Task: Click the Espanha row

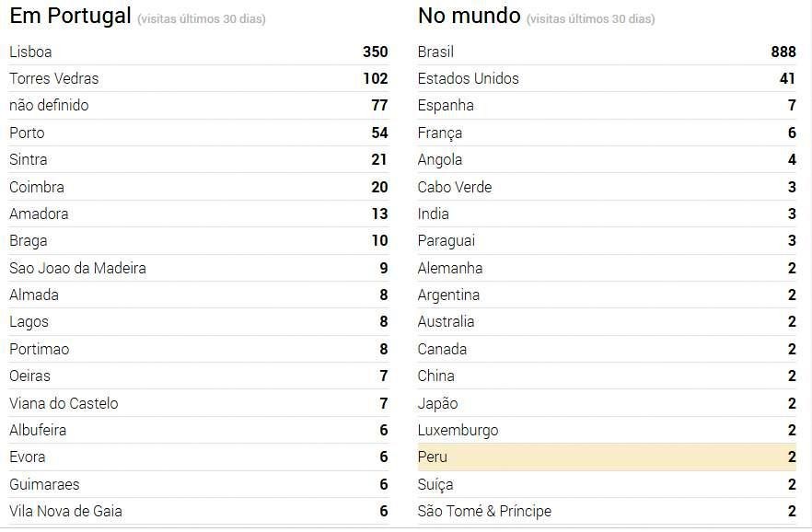Action: [446, 106]
